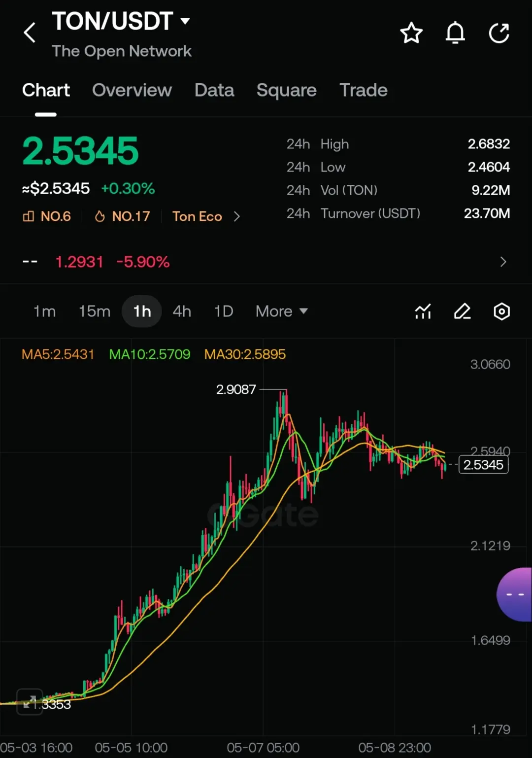Screen dimensions: 532x758
Task: Tap the ≈$2.5345 dollar value
Action: (56, 188)
